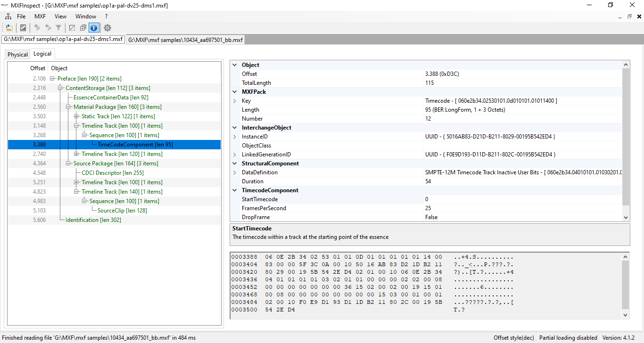This screenshot has height=343, width=644.
Task: Open the View menu
Action: pos(60,16)
